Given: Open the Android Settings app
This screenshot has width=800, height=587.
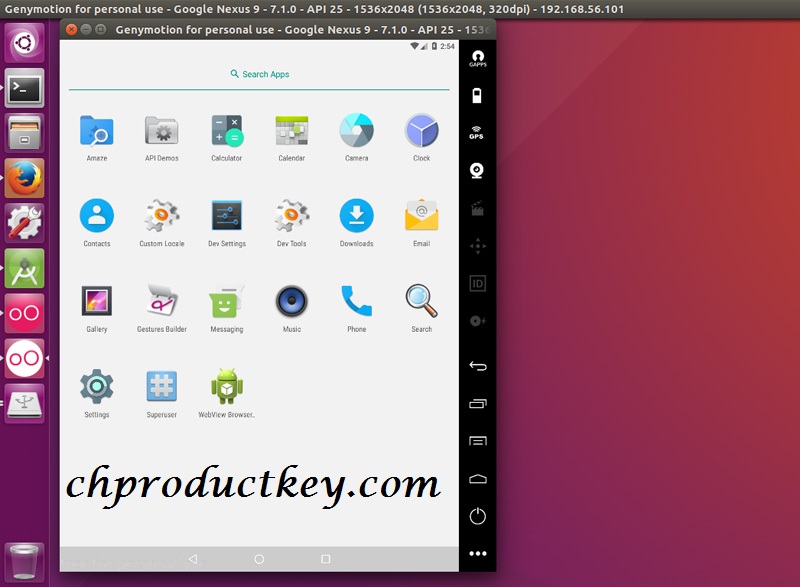Looking at the screenshot, I should coord(96,387).
